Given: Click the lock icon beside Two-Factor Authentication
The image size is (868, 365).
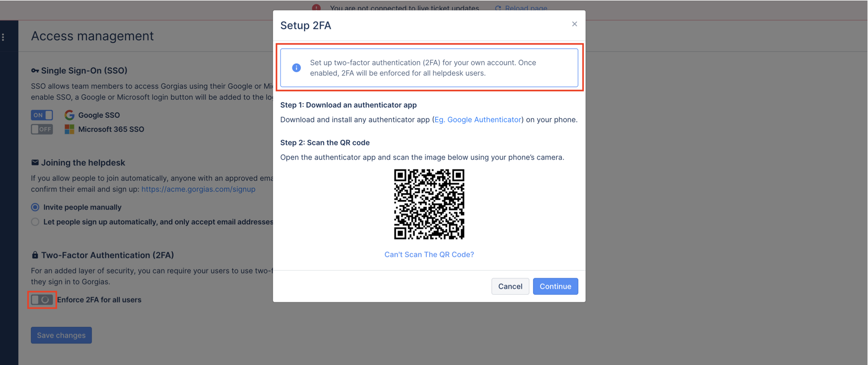Looking at the screenshot, I should point(35,255).
